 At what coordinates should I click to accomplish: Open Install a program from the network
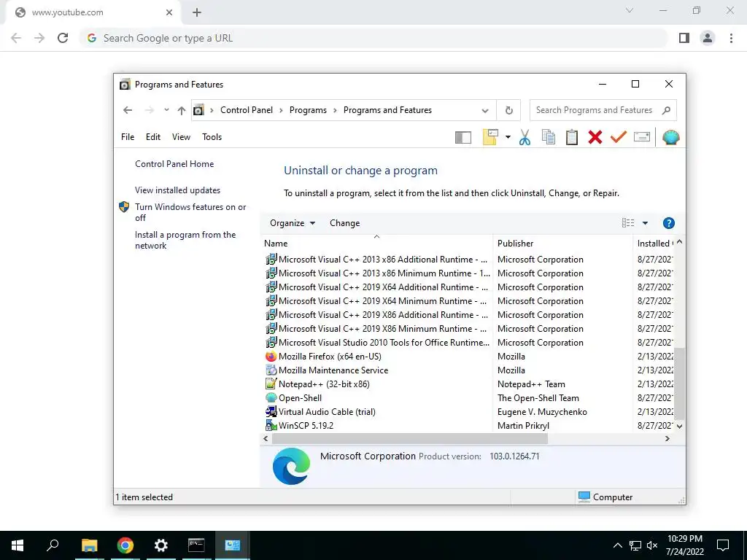[x=185, y=240]
